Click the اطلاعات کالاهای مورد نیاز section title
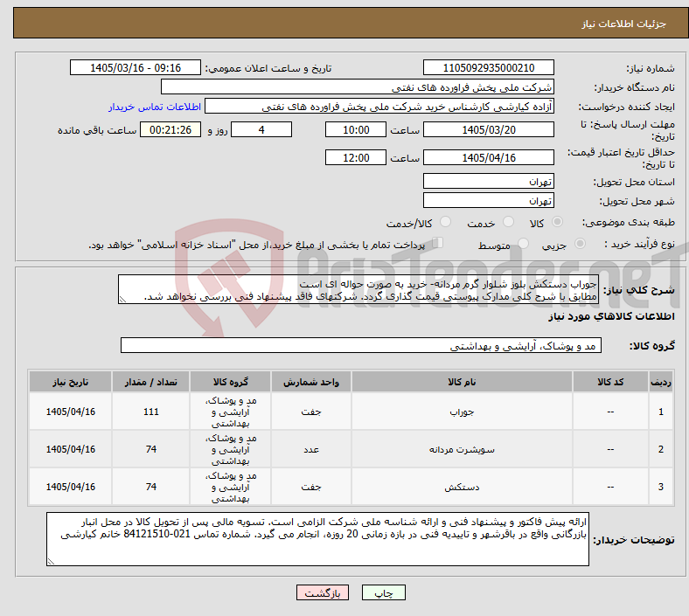The width and height of the screenshot is (689, 616). coord(611,316)
